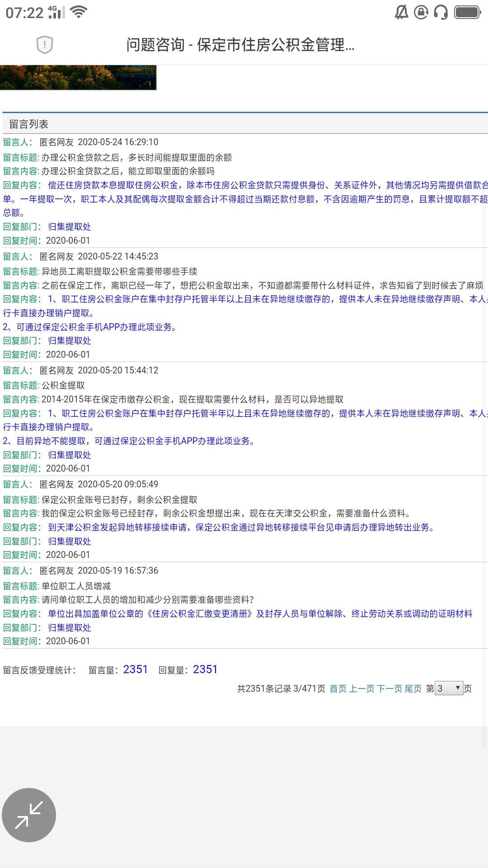Tap timestamp 2020-05-24 16:29:10
This screenshot has height=868, width=488.
pos(118,142)
